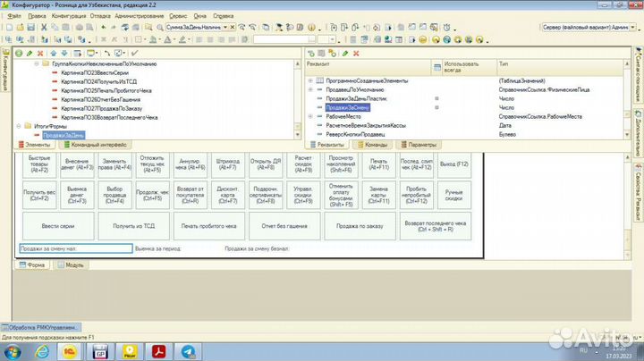Edit attribute with pencil in Реквизиты toolbar
644x361 pixels.
pyautogui.click(x=345, y=54)
